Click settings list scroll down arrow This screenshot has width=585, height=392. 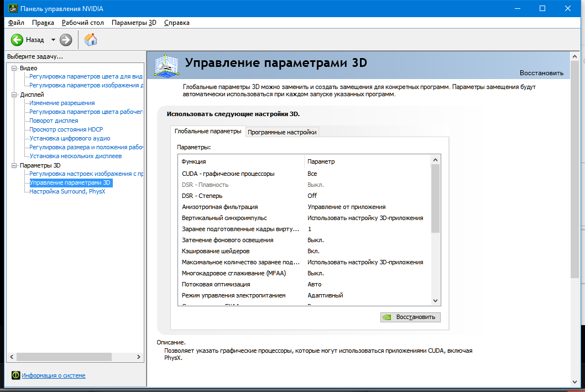point(435,301)
